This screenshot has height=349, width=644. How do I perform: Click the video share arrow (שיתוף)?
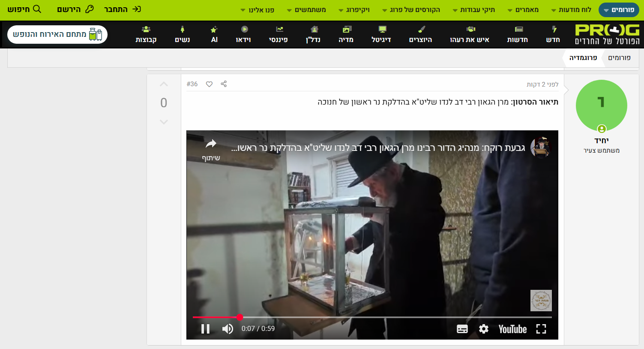pyautogui.click(x=211, y=148)
